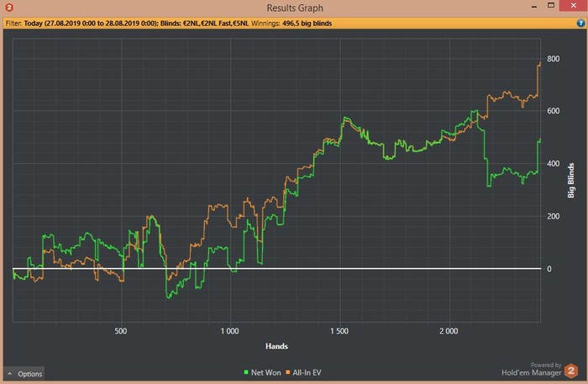Click the Hands x-axis label
The width and height of the screenshot is (588, 384).
(276, 346)
